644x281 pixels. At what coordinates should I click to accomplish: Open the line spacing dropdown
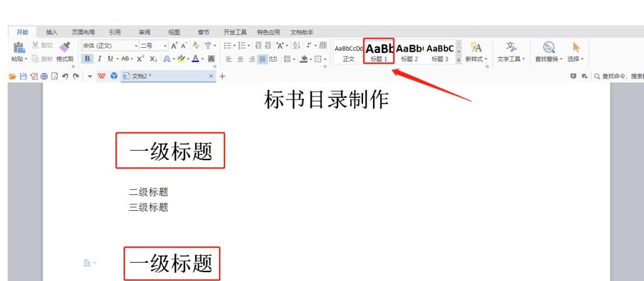289,59
